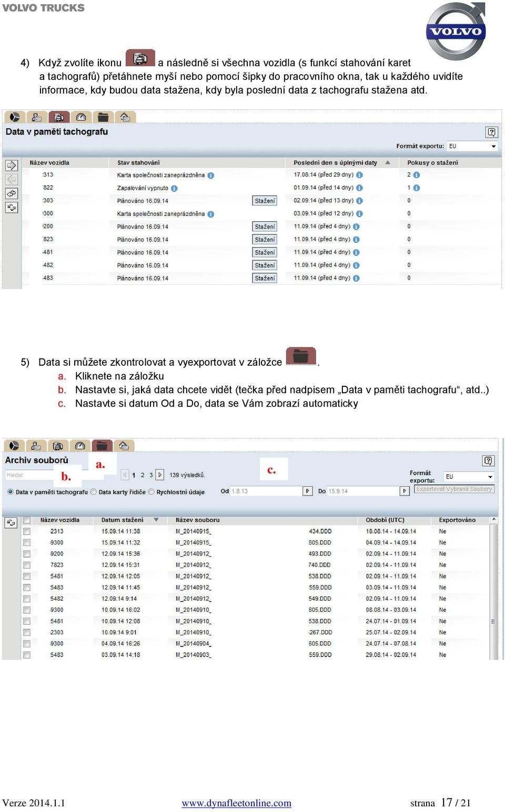Viewport: 505px width, 812px height.
Task: Tick checkbox for file downloaded 10.09.14 9:01
Action: pyautogui.click(x=27, y=632)
